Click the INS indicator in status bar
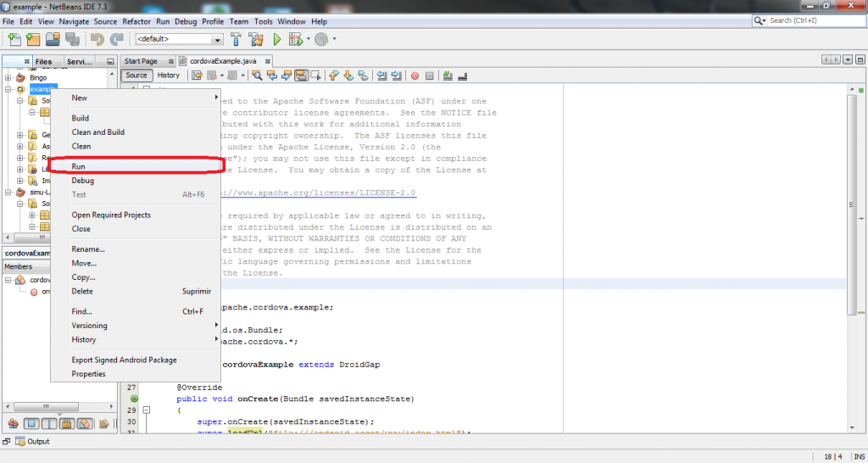This screenshot has height=463, width=868. coord(860,457)
